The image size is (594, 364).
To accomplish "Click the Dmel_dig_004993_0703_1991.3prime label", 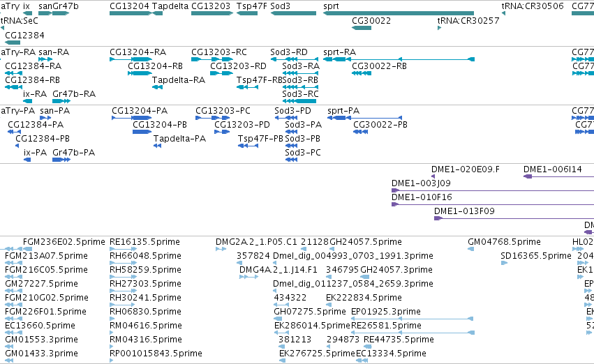I will point(353,256).
